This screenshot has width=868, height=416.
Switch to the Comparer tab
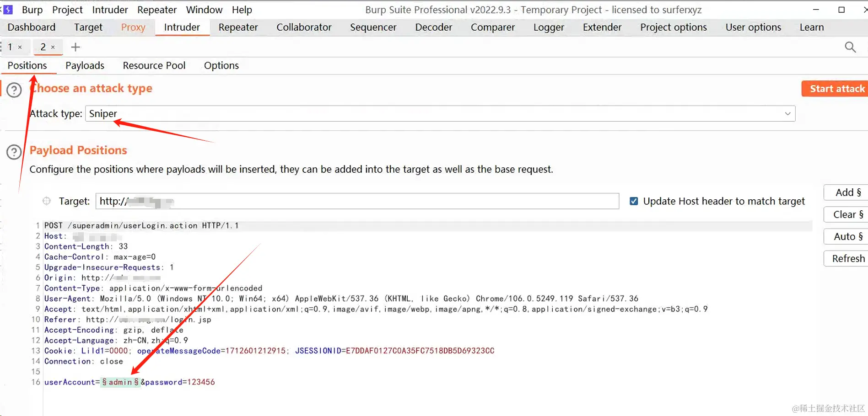point(493,27)
